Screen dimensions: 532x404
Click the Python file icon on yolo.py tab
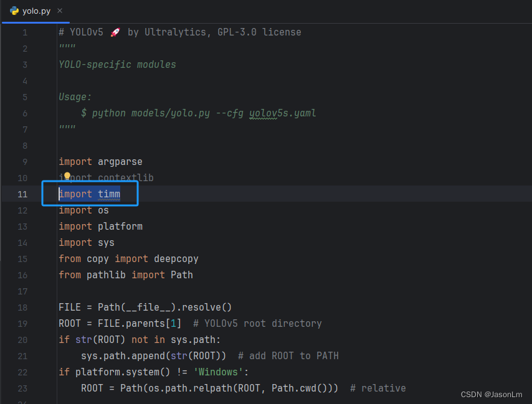click(14, 11)
